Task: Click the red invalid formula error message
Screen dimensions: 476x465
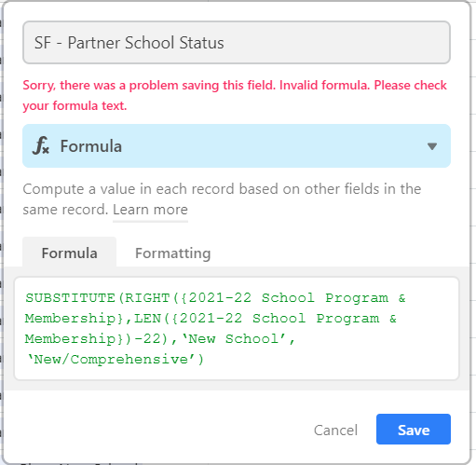Action: coord(235,95)
